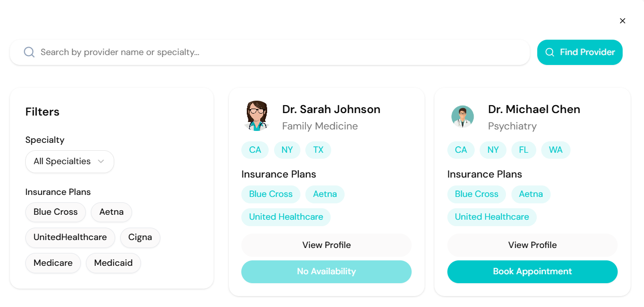Toggle the Blue Cross insurance filter
Viewport: 644px width, 307px height.
click(55, 212)
